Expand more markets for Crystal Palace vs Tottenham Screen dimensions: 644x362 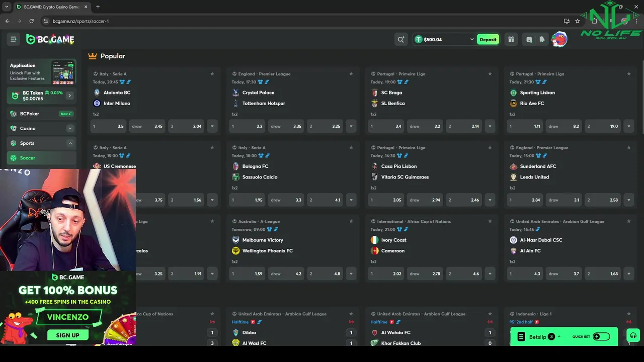[x=351, y=126]
